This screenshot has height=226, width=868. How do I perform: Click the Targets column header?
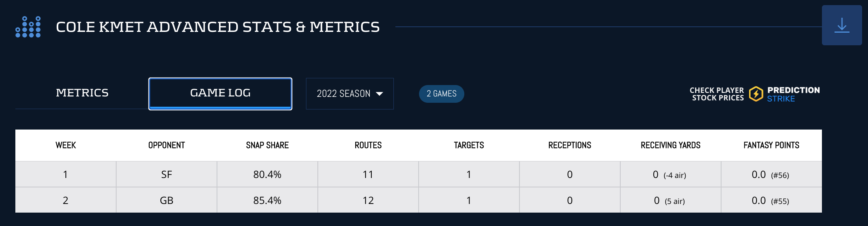[469, 145]
